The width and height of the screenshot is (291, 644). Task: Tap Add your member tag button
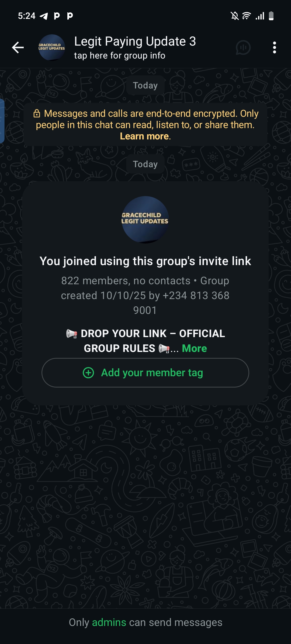[145, 373]
